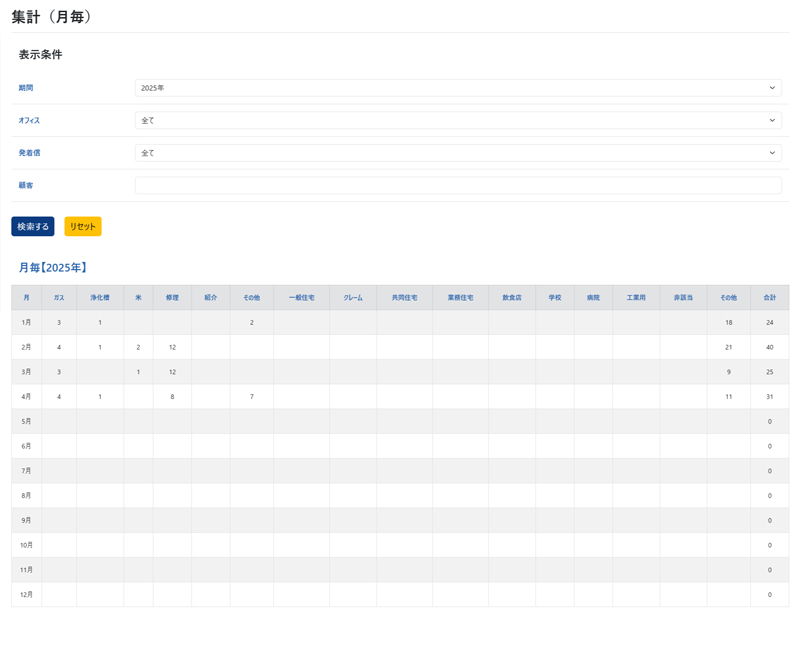Screen dimensions: 800x665
Task: Open the オフィス dropdown showing 全て
Action: click(x=458, y=120)
